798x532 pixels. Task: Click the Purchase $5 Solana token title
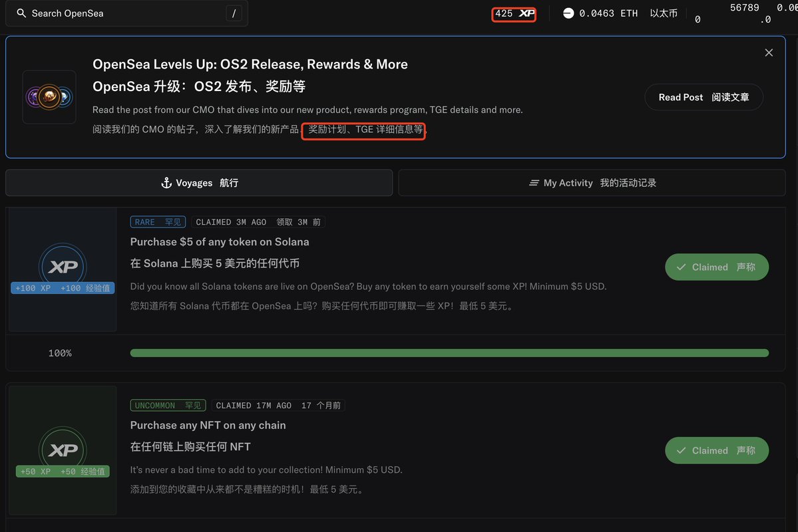pyautogui.click(x=220, y=242)
